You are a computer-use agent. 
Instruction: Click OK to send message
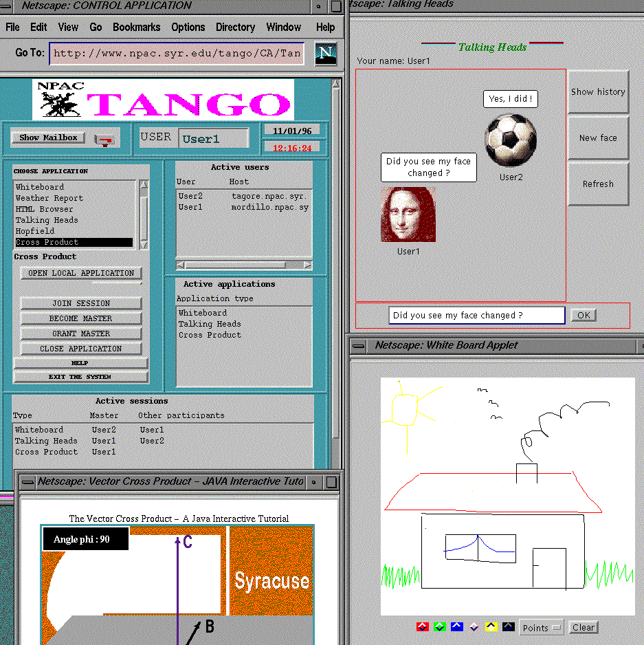pyautogui.click(x=583, y=316)
